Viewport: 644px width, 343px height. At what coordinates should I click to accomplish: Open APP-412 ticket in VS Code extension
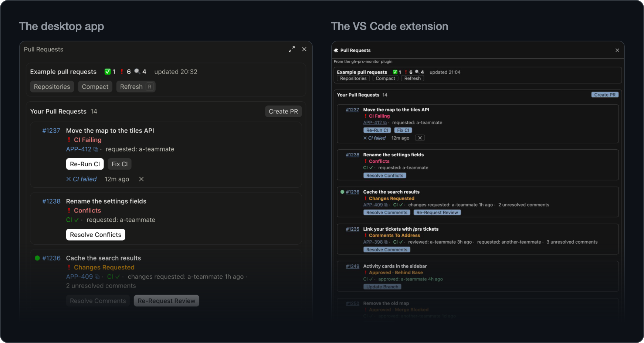(x=373, y=123)
